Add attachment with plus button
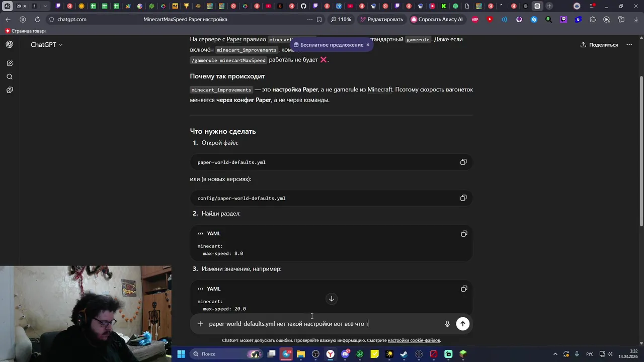This screenshot has height=362, width=644. [200, 324]
